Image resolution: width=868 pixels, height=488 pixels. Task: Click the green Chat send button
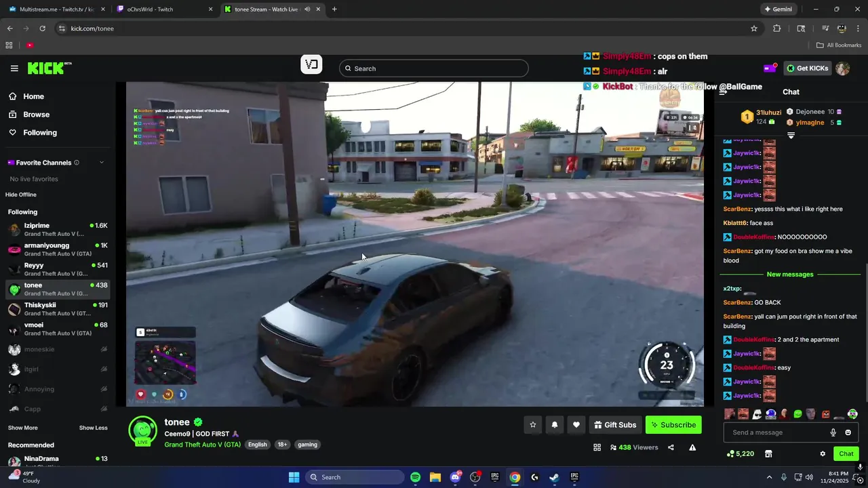click(846, 454)
